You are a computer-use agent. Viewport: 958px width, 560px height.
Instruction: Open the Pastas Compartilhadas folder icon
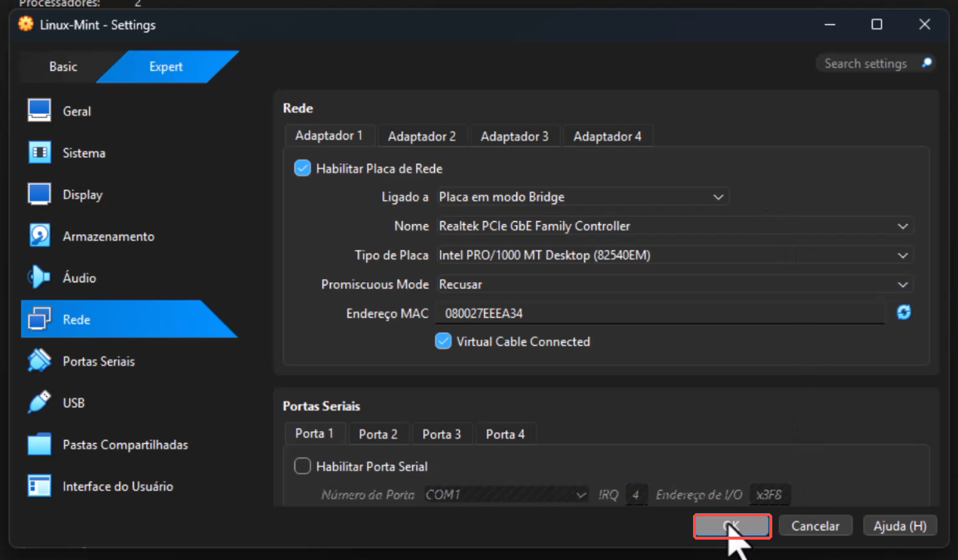coord(39,445)
